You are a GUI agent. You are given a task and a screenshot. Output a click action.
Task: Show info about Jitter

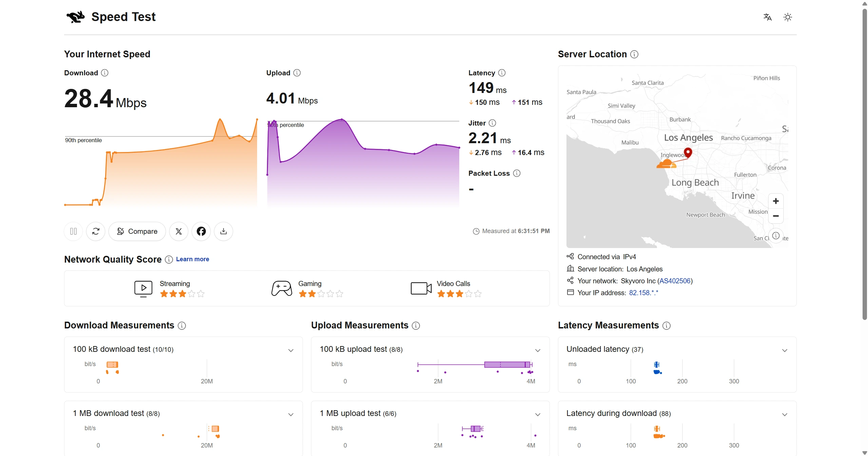492,123
